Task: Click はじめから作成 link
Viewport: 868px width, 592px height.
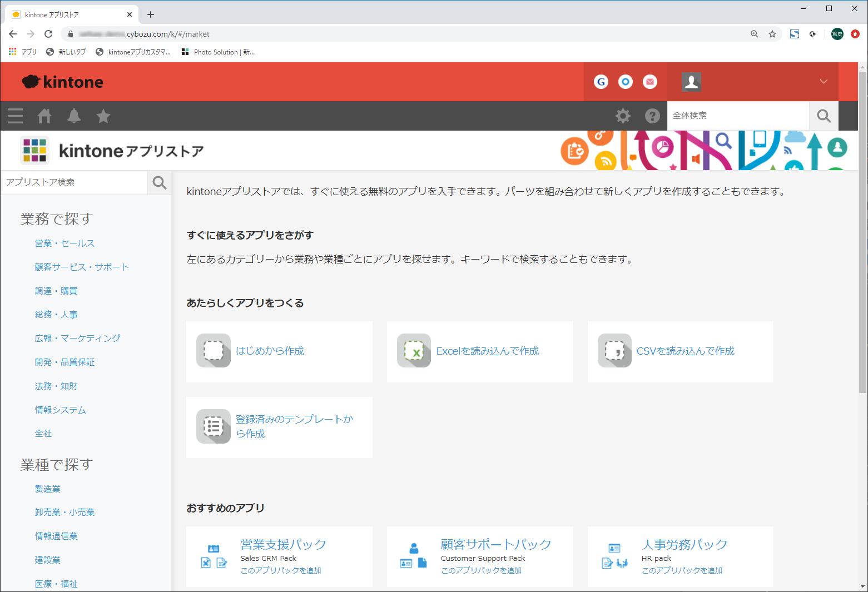Action: point(270,351)
